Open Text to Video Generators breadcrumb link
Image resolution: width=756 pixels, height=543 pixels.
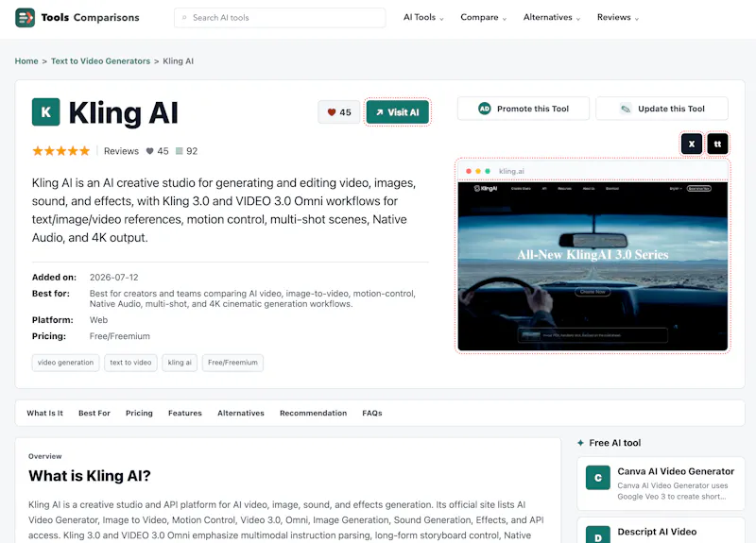(x=101, y=61)
